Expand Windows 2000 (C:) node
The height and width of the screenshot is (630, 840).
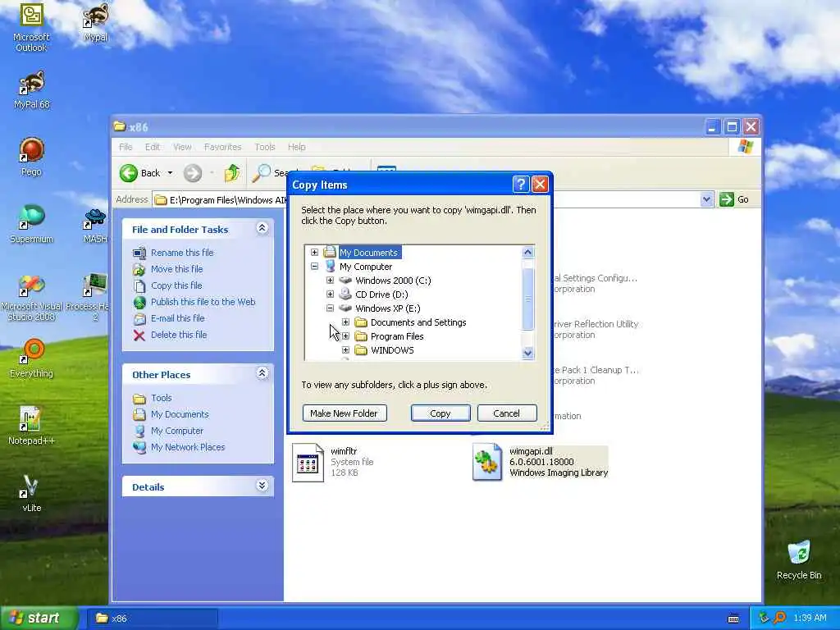click(330, 281)
